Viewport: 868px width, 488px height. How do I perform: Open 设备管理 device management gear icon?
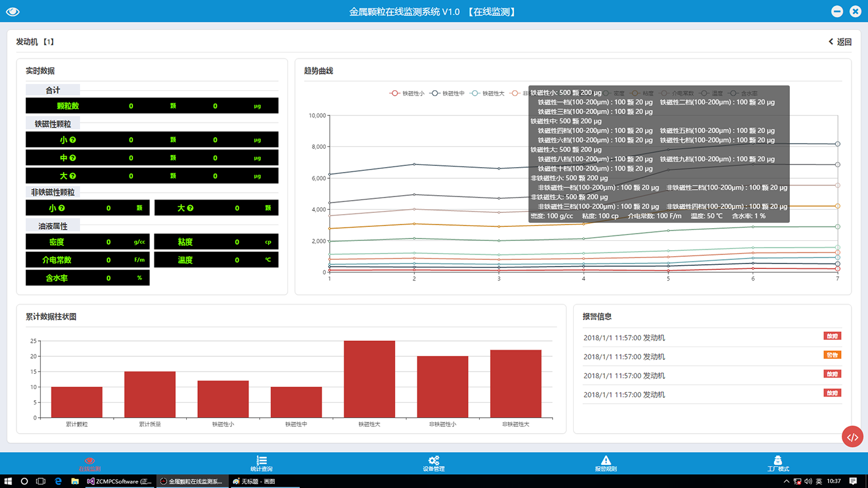[433, 463]
